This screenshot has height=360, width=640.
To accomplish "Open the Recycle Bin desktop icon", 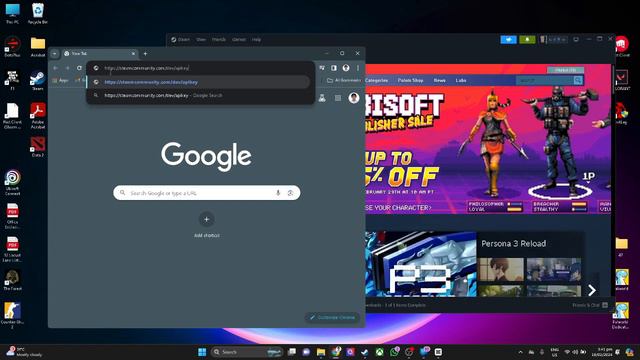I will (38, 13).
